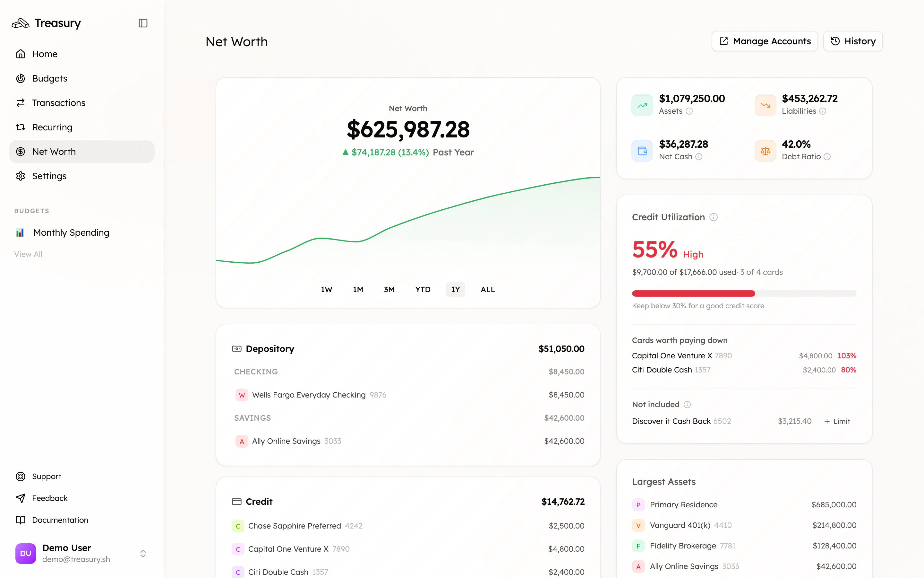Click the Depository $51,050.00 total
Screen dimensions: 924x578
coord(561,349)
